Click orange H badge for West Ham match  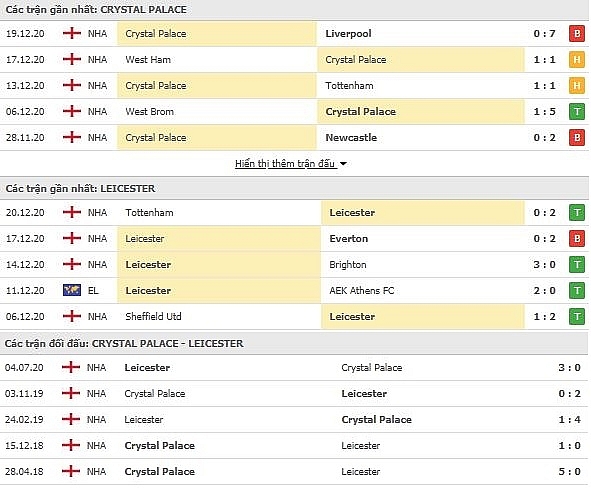click(x=577, y=60)
